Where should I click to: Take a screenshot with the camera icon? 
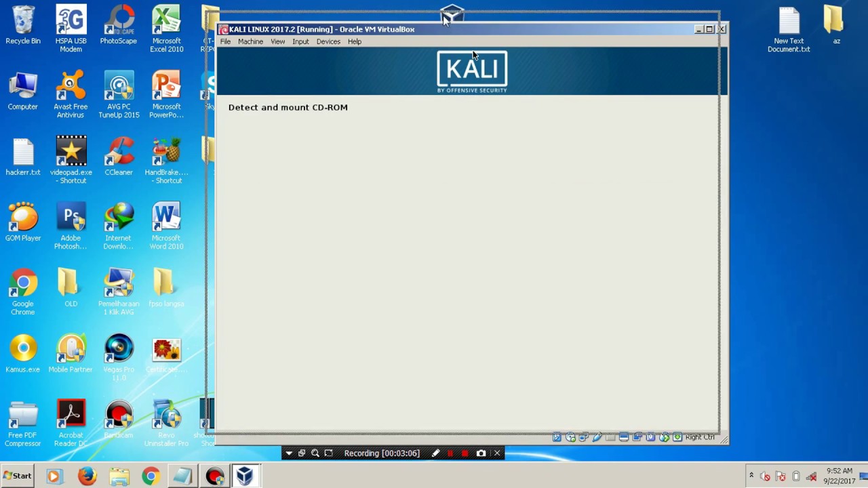[x=481, y=453]
